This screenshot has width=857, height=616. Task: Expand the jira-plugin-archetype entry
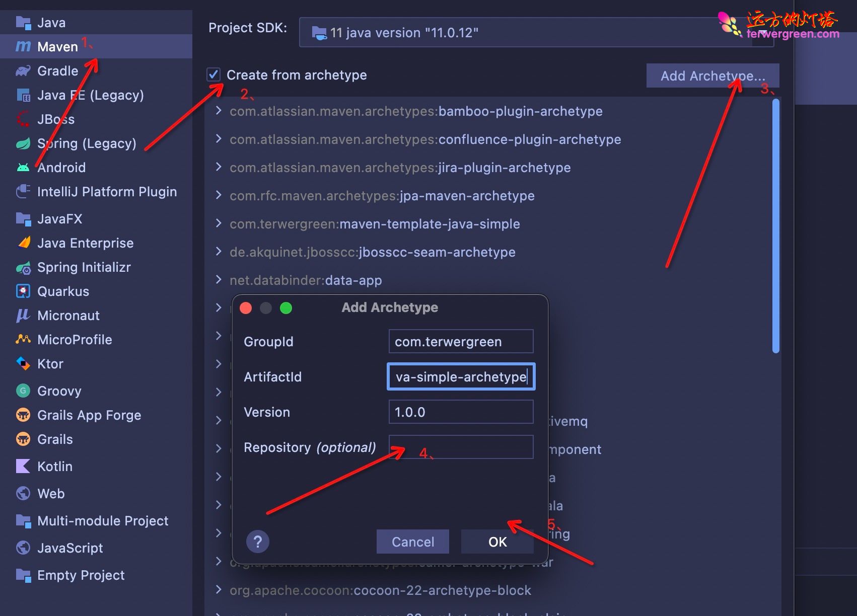pos(219,167)
